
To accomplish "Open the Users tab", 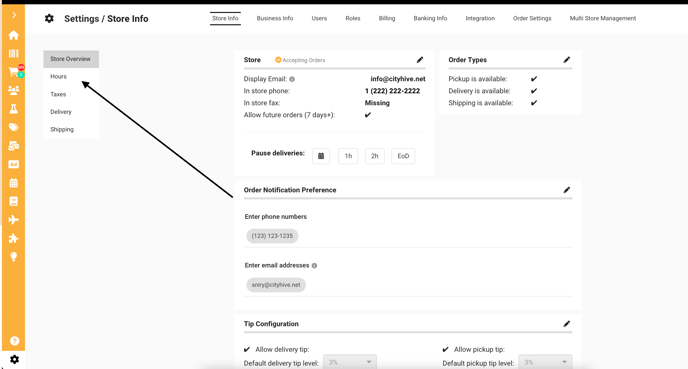I will (x=319, y=18).
